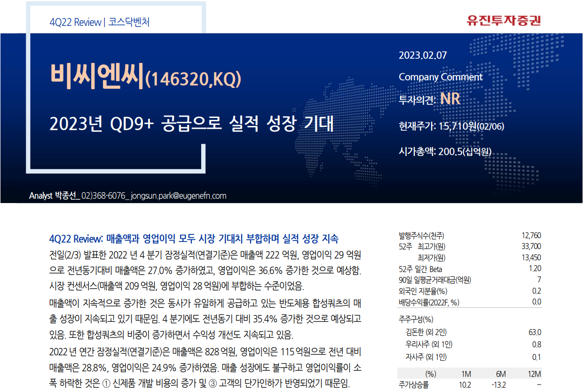The width and height of the screenshot is (583, 392).
Task: Click the '주주구성(%)' heading
Action: click(415, 320)
